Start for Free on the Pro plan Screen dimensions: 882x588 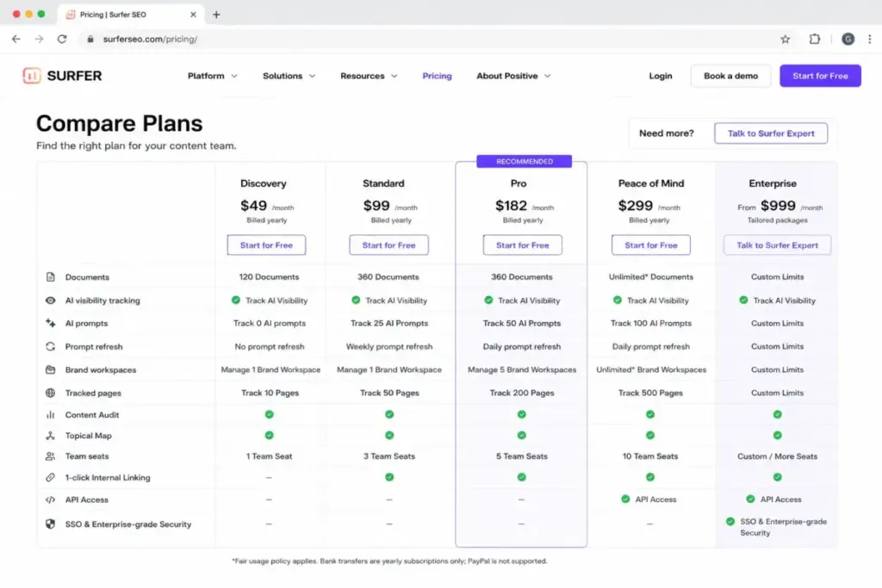[x=523, y=245]
